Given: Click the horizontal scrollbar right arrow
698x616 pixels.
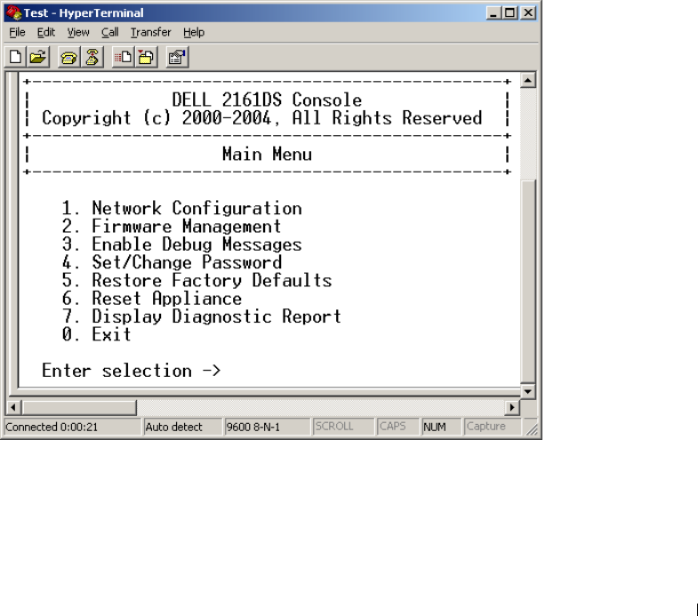Looking at the screenshot, I should 512,407.
